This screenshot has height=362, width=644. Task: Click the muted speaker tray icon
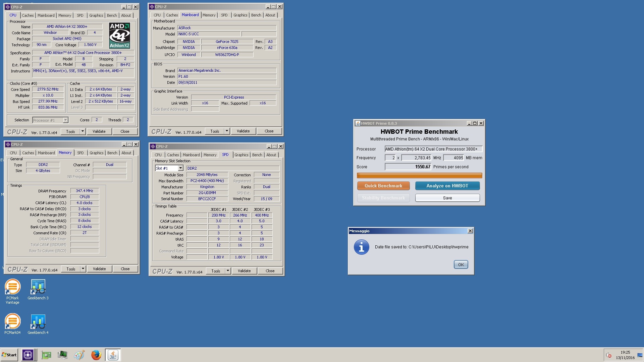tap(608, 355)
